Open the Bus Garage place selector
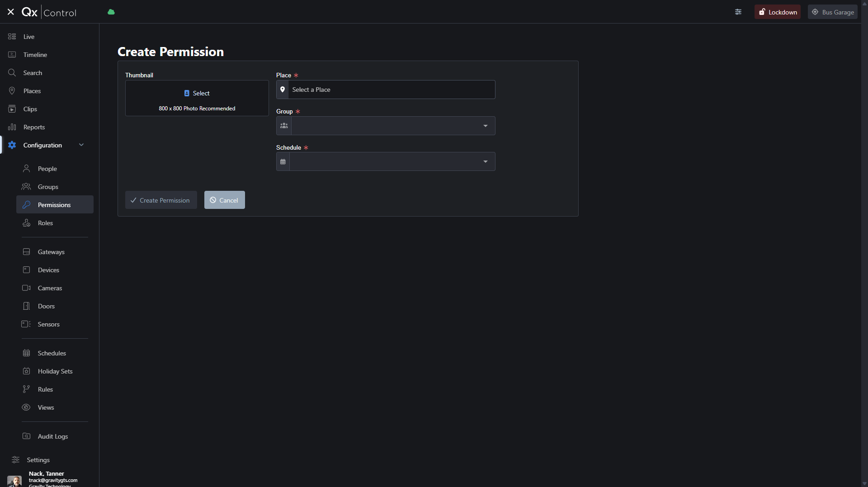 click(833, 12)
